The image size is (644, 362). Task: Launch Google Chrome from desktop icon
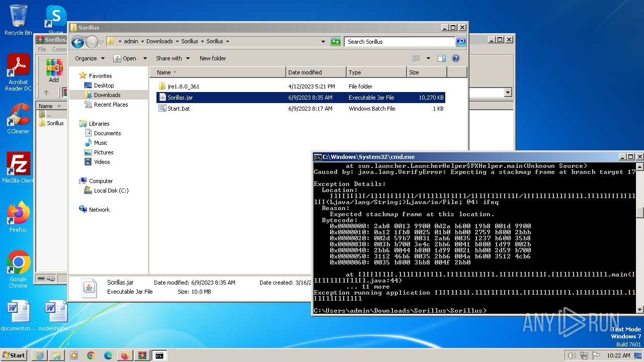(x=18, y=269)
